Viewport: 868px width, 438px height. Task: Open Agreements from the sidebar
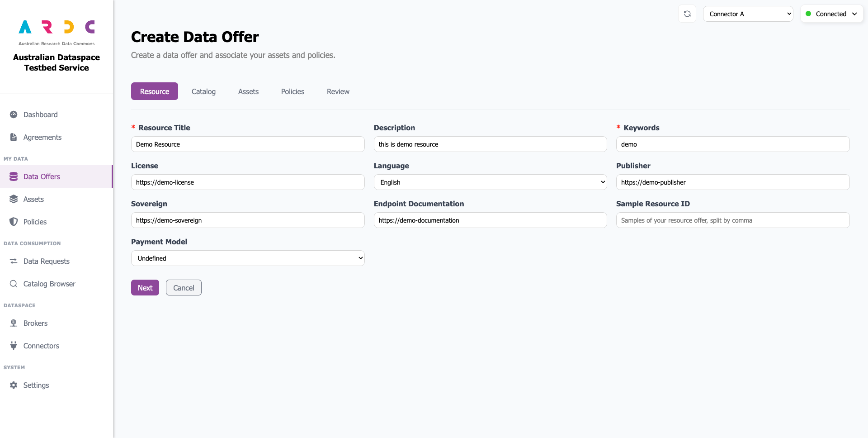click(x=57, y=137)
